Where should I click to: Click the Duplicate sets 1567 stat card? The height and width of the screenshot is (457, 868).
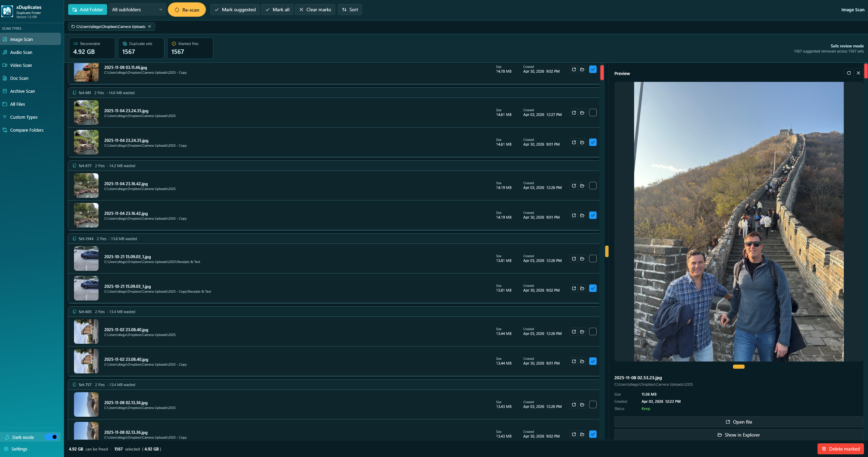(x=141, y=48)
